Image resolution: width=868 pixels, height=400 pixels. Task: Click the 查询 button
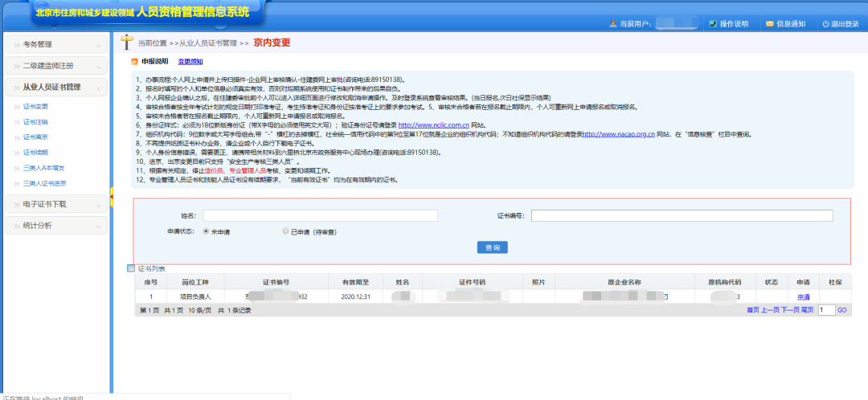click(x=492, y=247)
